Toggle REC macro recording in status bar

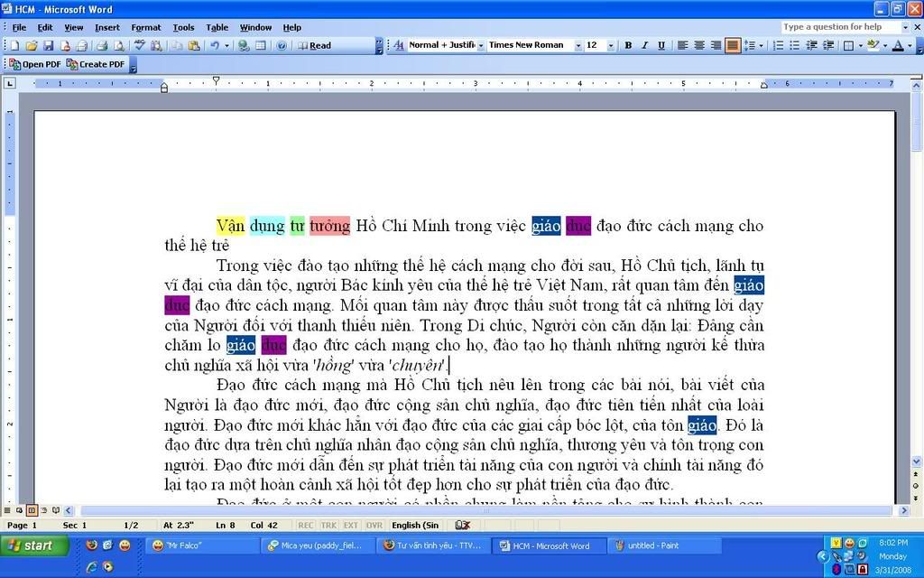(306, 525)
